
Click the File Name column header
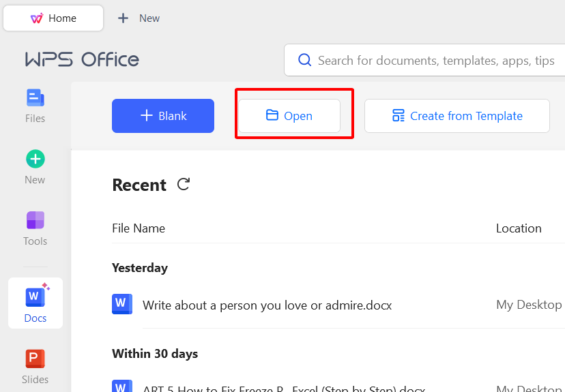[x=139, y=228]
